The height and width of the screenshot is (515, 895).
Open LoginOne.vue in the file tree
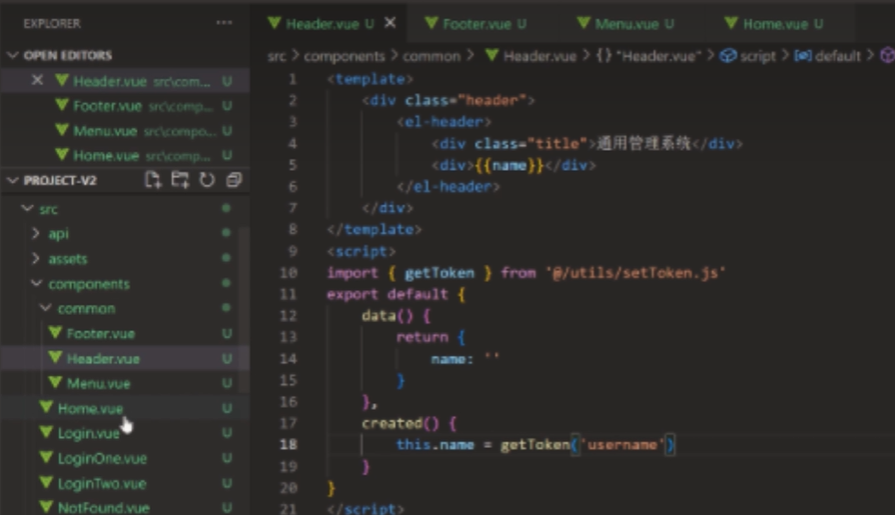(125, 458)
